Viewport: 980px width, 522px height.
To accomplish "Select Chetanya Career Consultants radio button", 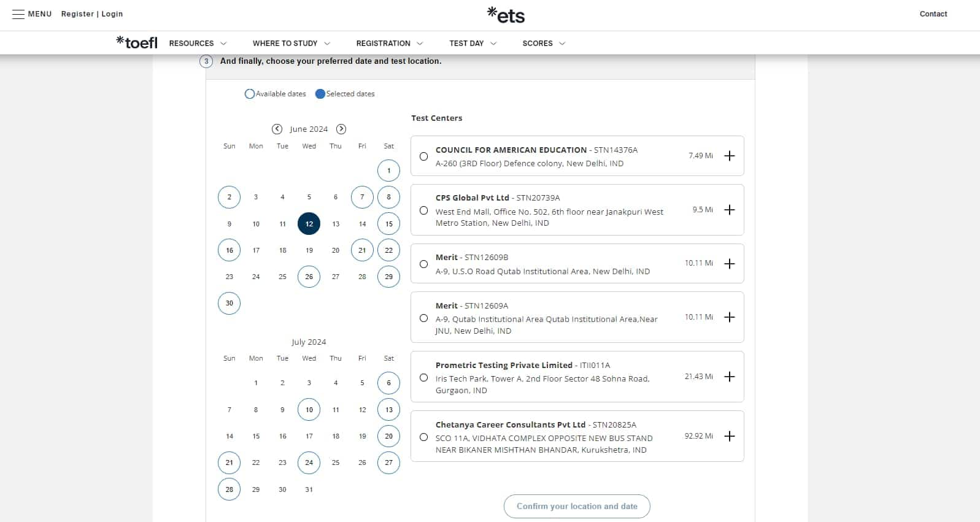I will click(423, 437).
